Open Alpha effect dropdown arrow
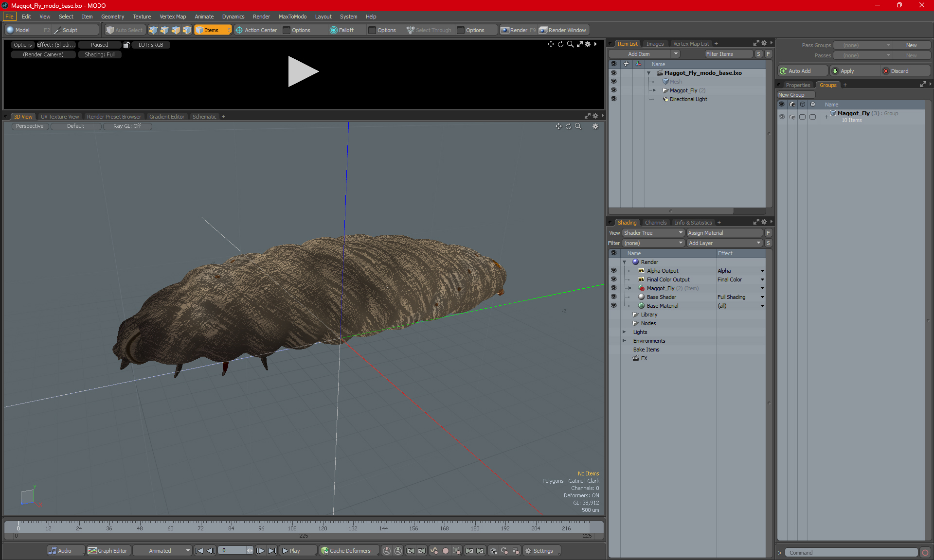Screen dimensions: 934x560 762,271
